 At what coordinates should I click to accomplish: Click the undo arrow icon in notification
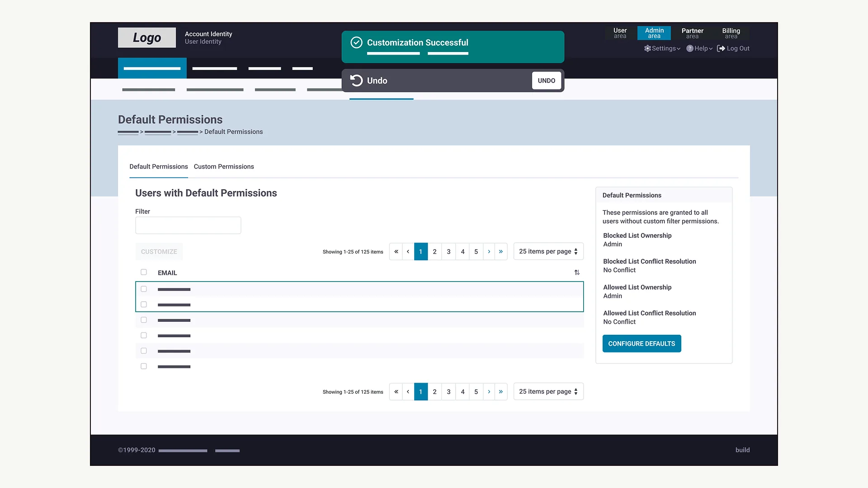(356, 80)
